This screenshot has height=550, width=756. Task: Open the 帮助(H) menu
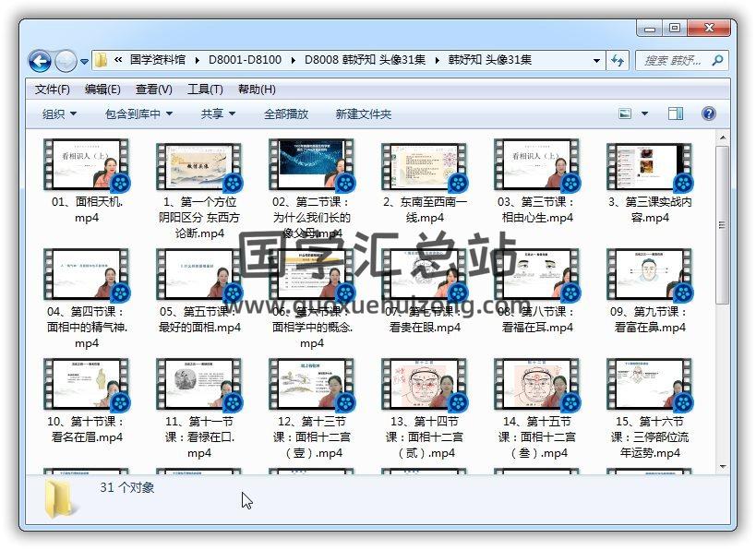click(257, 90)
